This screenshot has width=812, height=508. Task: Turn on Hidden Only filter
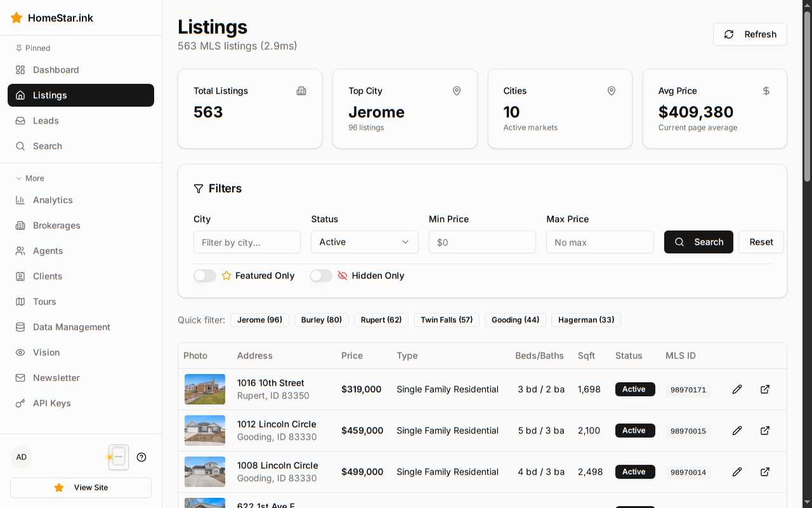pos(321,276)
